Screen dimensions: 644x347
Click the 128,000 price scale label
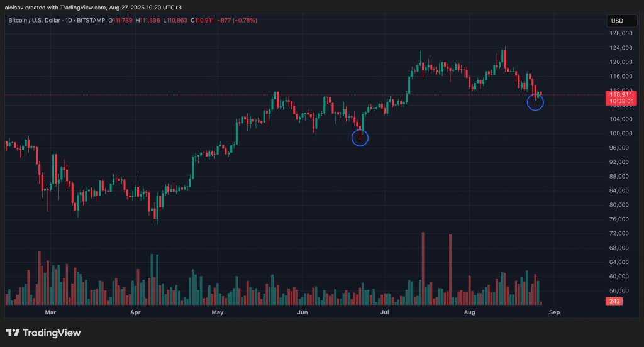pos(619,33)
